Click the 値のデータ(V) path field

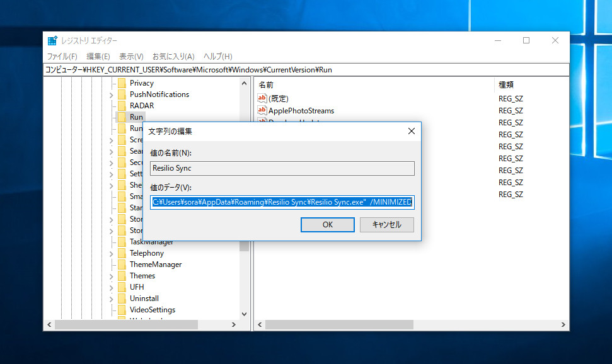coord(282,202)
